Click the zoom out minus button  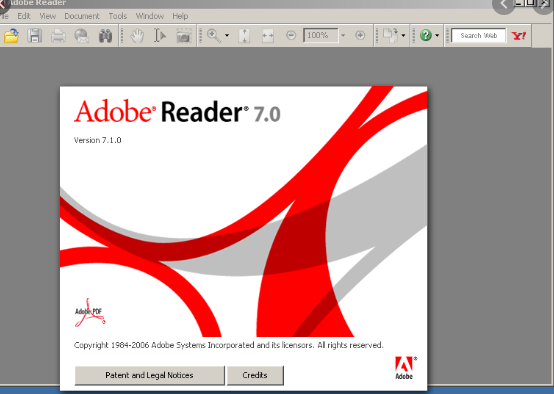coord(291,35)
